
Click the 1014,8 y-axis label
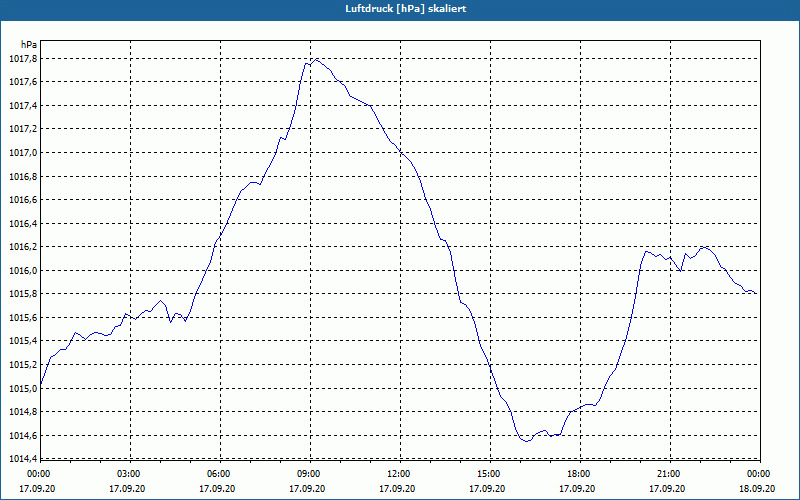pos(23,412)
